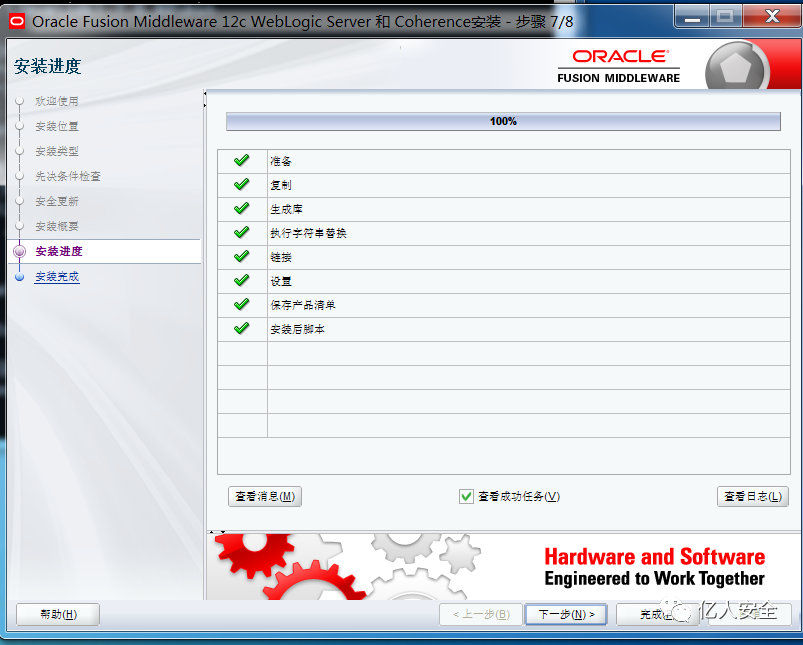803x645 pixels.
Task: Select the 安装进度 step in sidebar
Action: coord(59,252)
